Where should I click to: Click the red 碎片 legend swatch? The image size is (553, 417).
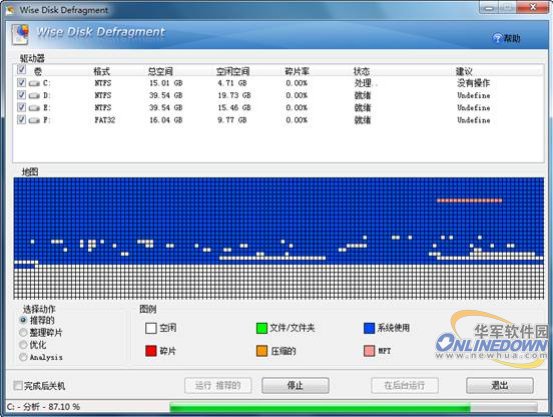(151, 351)
